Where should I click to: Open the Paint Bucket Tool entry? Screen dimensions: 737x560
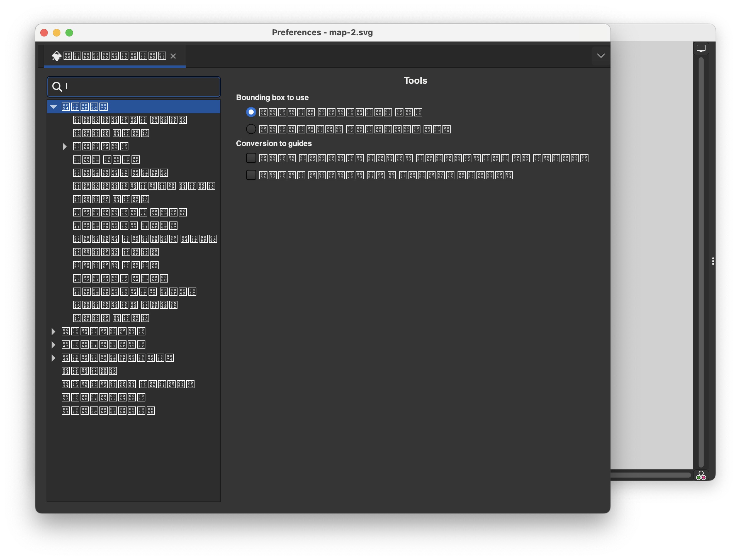tap(145, 239)
